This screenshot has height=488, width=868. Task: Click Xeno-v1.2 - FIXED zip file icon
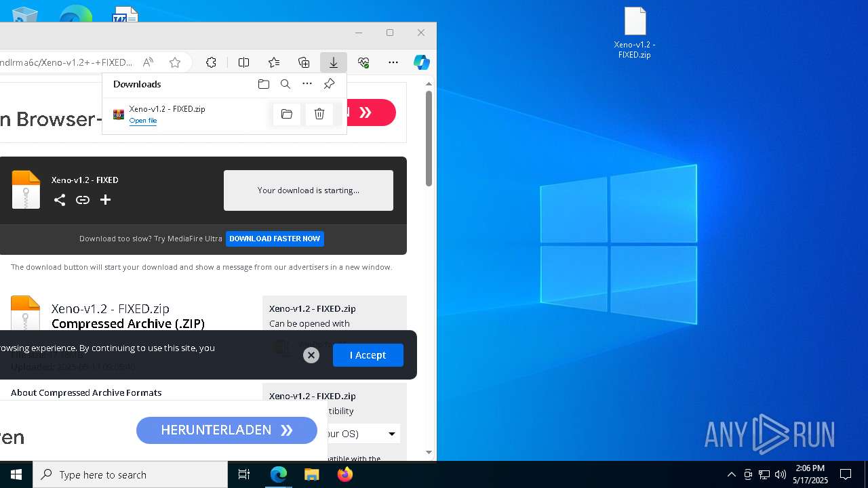[26, 190]
